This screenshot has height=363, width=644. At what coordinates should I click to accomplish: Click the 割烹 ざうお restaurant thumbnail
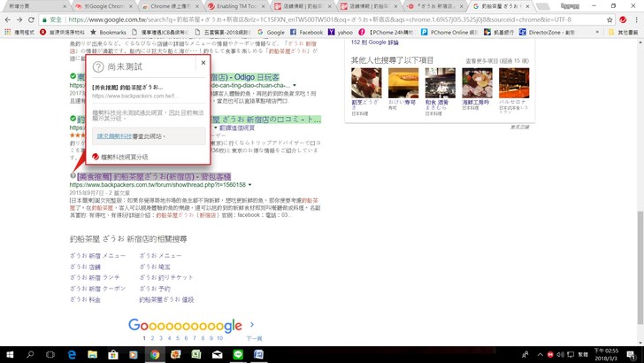(365, 82)
